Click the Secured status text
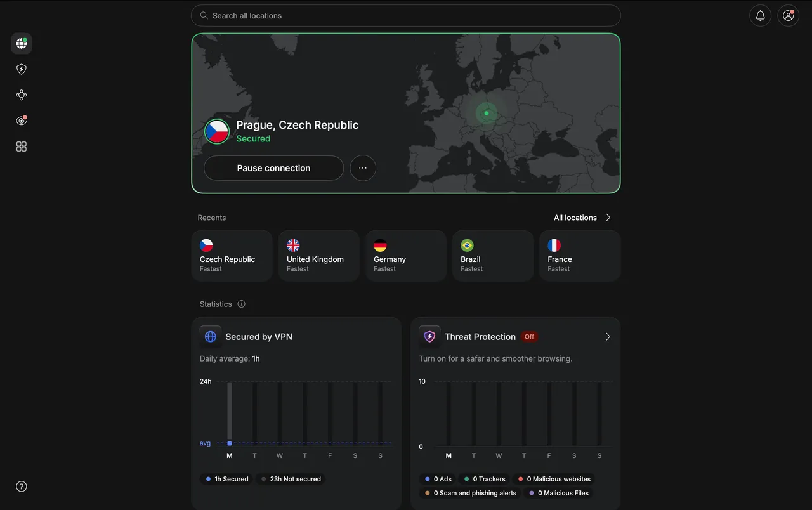The height and width of the screenshot is (510, 812). coord(253,139)
